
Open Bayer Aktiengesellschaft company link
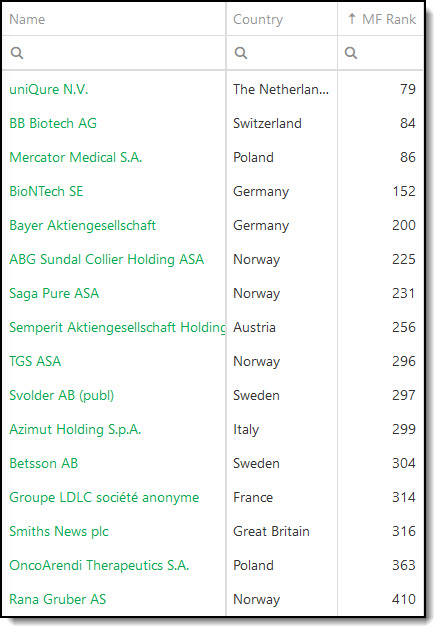click(x=82, y=225)
